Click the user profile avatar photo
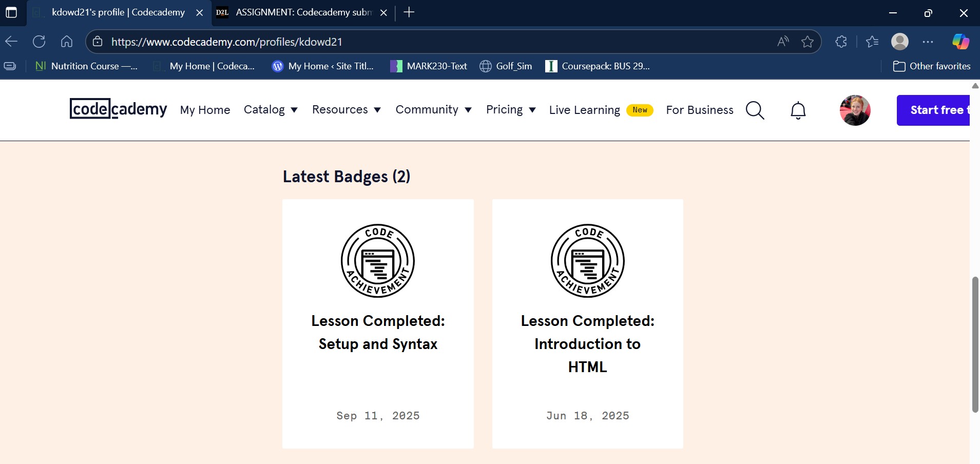Image resolution: width=980 pixels, height=464 pixels. coord(855,110)
